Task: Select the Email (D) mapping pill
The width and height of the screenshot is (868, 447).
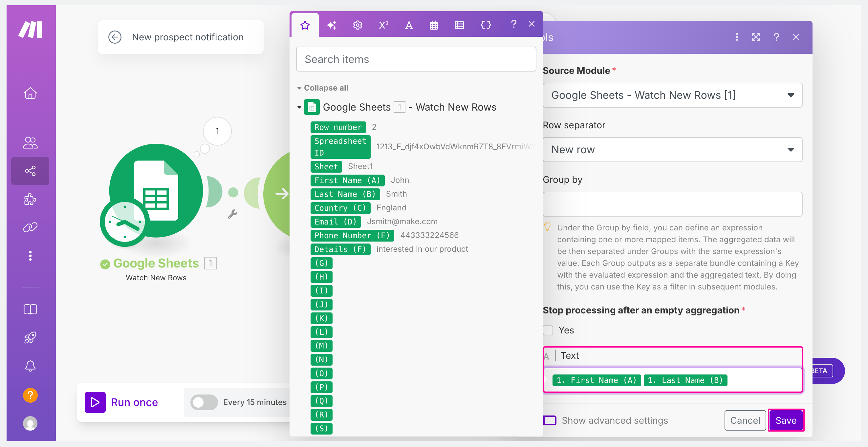Action: tap(335, 222)
